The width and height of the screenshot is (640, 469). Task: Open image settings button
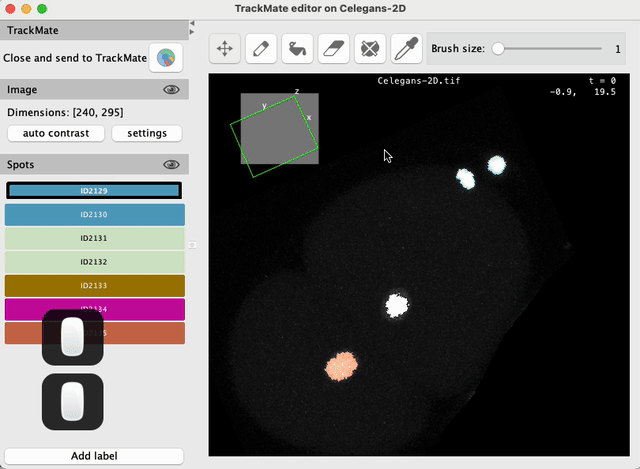coord(147,133)
